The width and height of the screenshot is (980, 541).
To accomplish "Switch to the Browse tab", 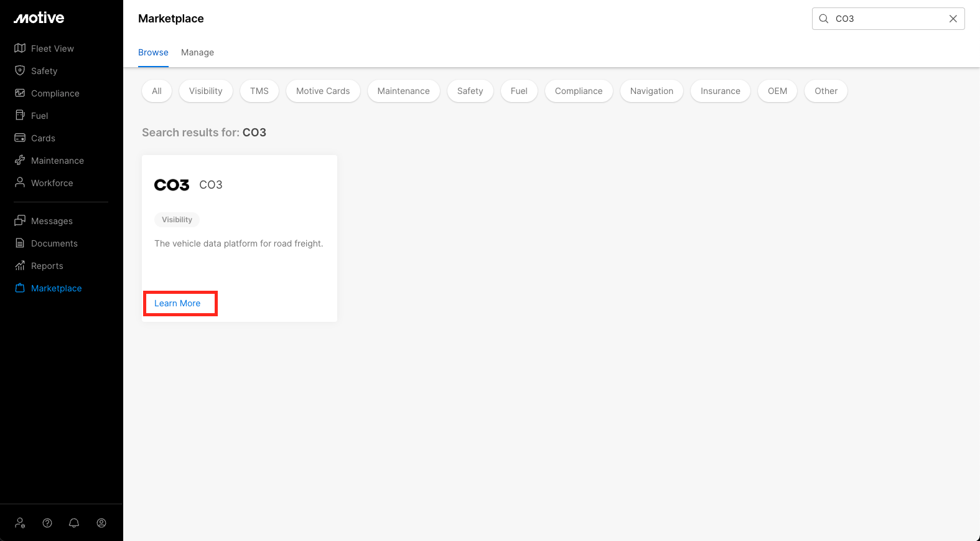I will (153, 52).
